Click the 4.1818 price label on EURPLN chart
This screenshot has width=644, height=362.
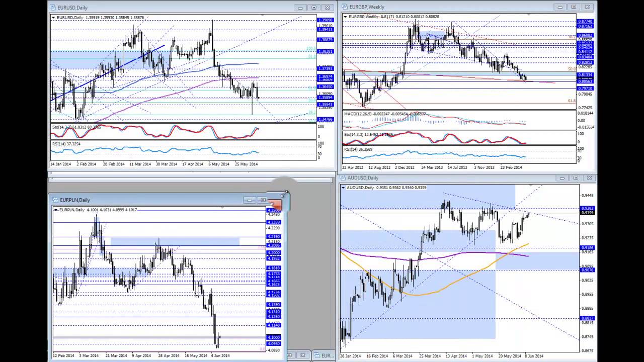pyautogui.click(x=274, y=268)
